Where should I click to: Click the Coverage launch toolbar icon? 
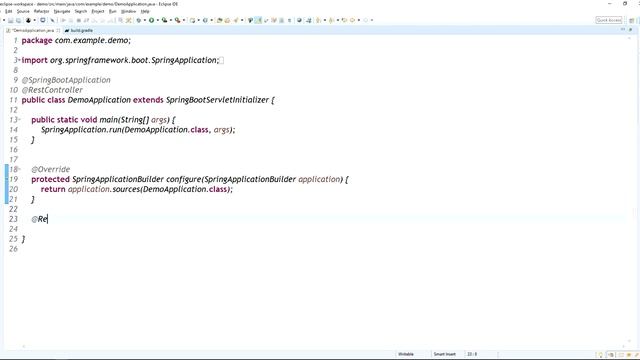(x=164, y=20)
